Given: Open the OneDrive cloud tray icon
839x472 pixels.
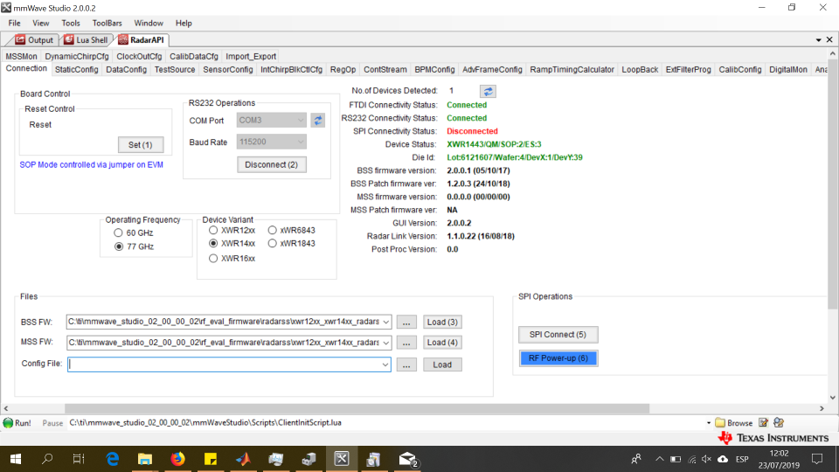Looking at the screenshot, I should (x=723, y=459).
